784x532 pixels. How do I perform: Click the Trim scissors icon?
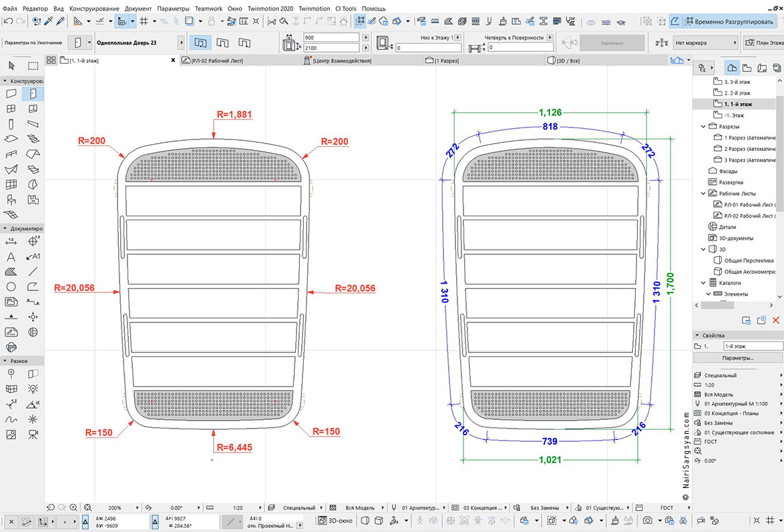tap(272, 21)
